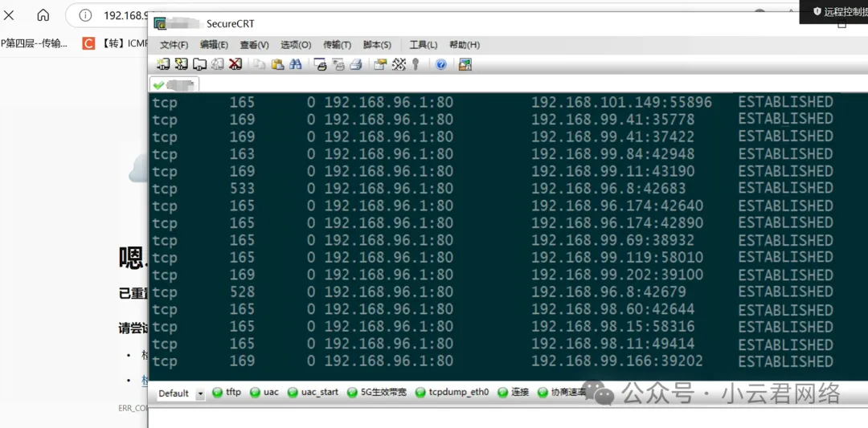Image resolution: width=868 pixels, height=428 pixels.
Task: Open the 脚本(S) menu
Action: click(x=377, y=45)
